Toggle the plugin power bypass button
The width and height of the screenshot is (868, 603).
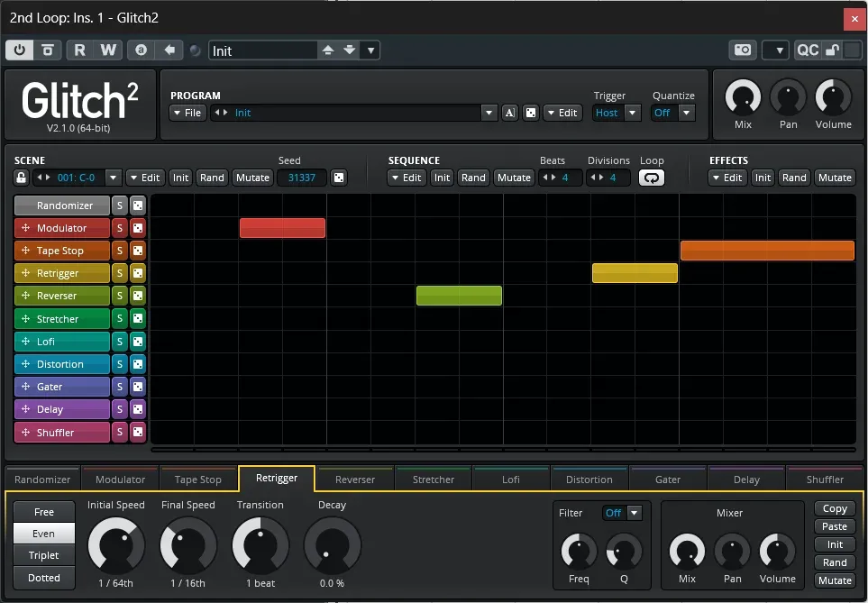pyautogui.click(x=19, y=50)
